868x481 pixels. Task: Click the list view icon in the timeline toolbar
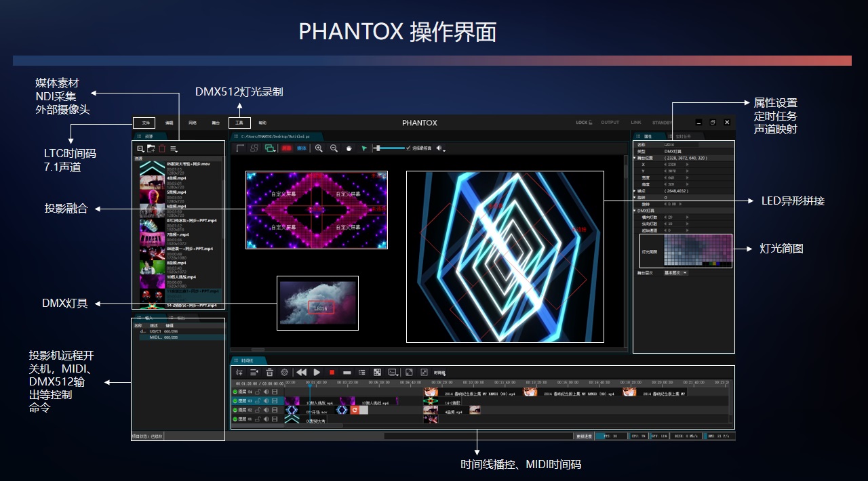[x=362, y=372]
